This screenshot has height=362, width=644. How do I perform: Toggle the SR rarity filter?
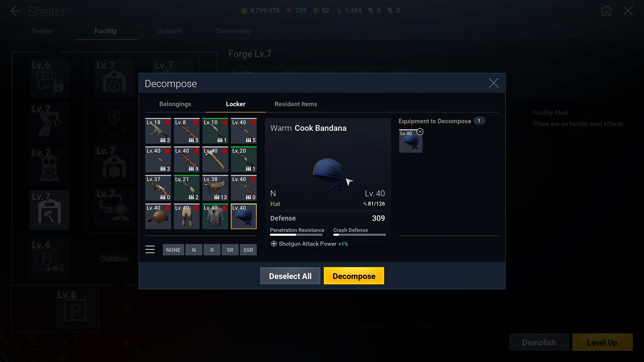coord(230,250)
